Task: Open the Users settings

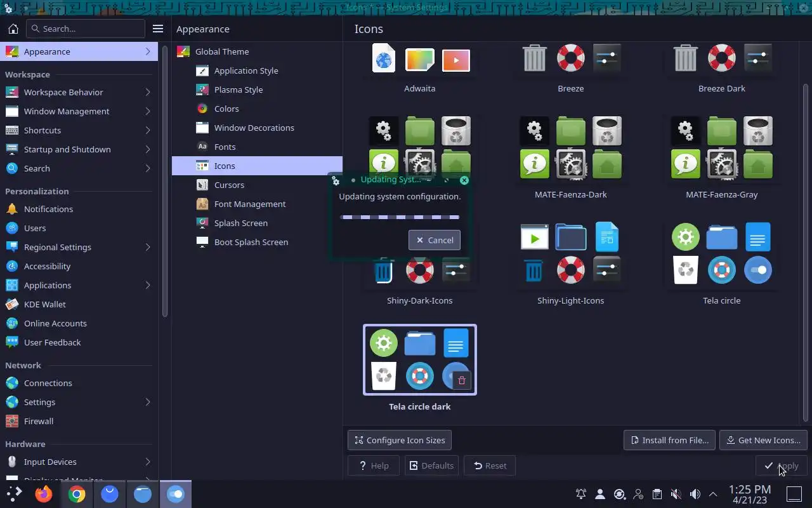Action: click(x=79, y=228)
